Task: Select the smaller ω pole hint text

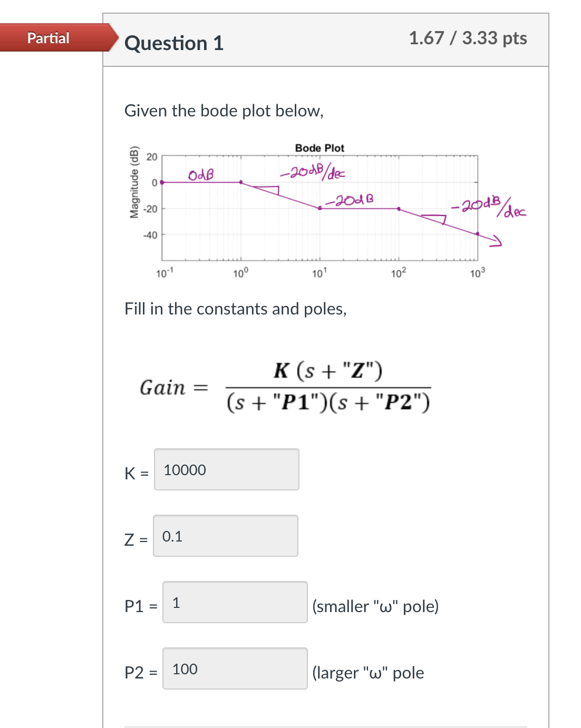Action: [376, 606]
